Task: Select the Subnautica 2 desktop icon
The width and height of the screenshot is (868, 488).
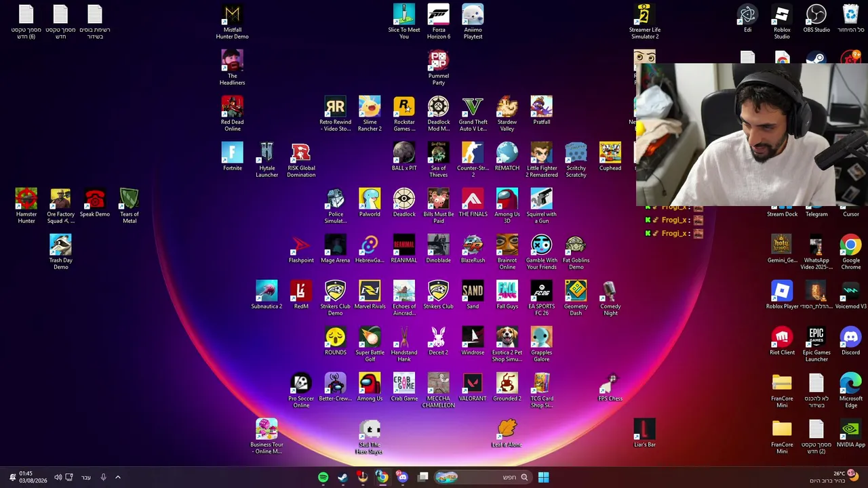Action: point(267,296)
